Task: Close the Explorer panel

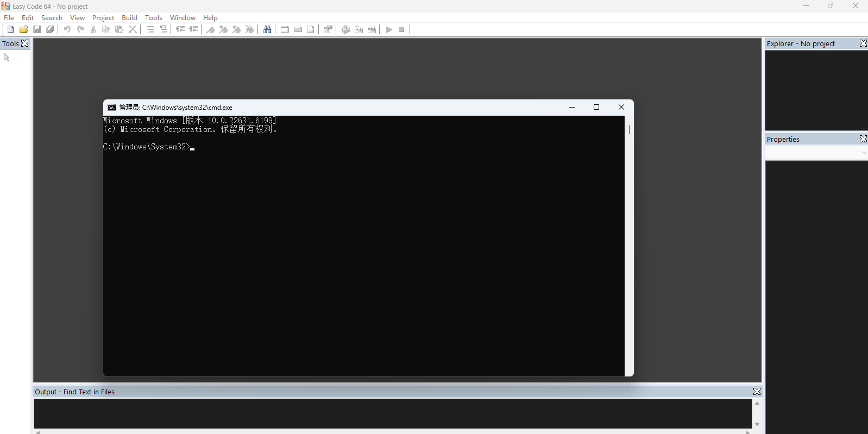Action: (863, 43)
